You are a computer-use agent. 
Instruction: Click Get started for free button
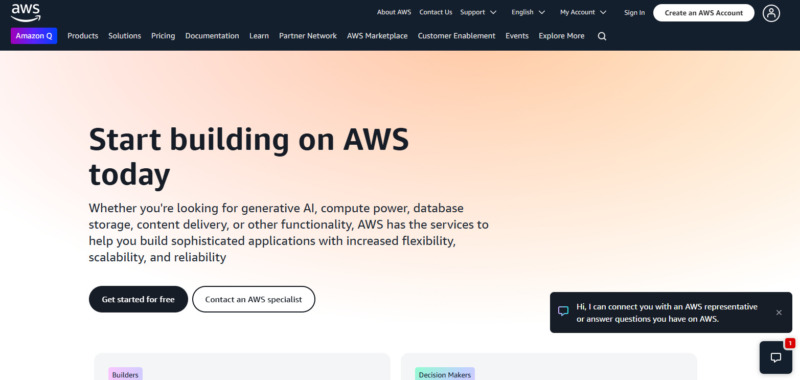(138, 299)
